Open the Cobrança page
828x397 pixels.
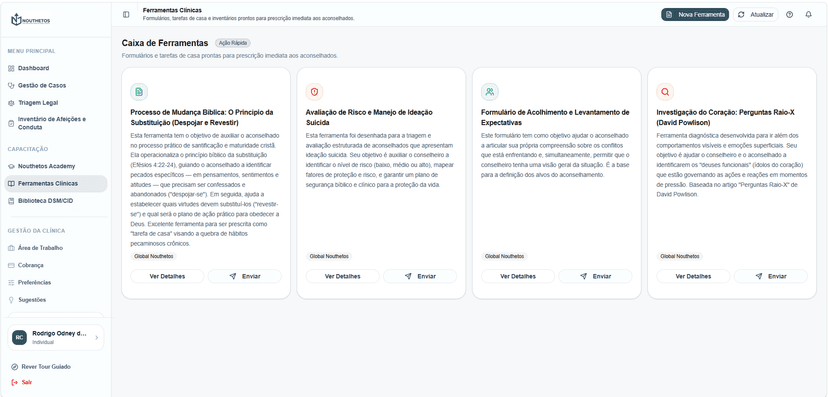(57, 265)
